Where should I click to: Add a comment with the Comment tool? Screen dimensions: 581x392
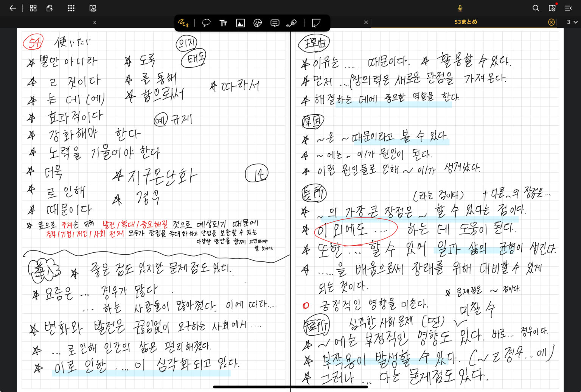point(275,23)
